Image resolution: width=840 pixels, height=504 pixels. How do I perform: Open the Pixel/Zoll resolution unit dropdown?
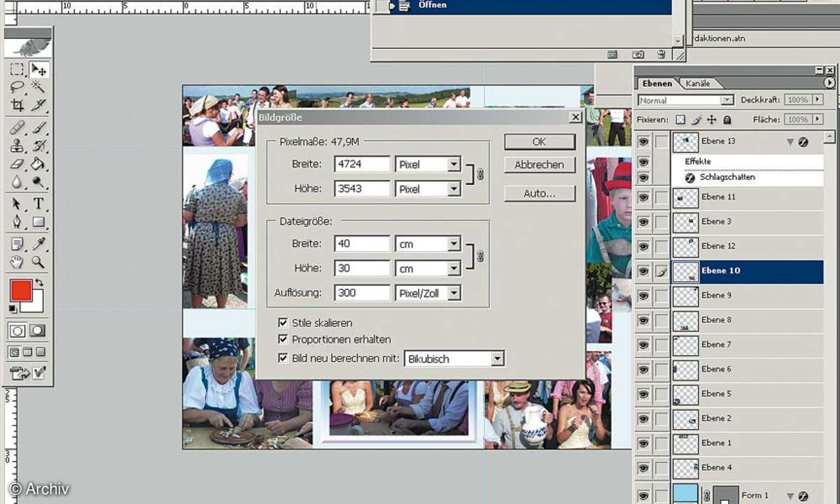[454, 293]
